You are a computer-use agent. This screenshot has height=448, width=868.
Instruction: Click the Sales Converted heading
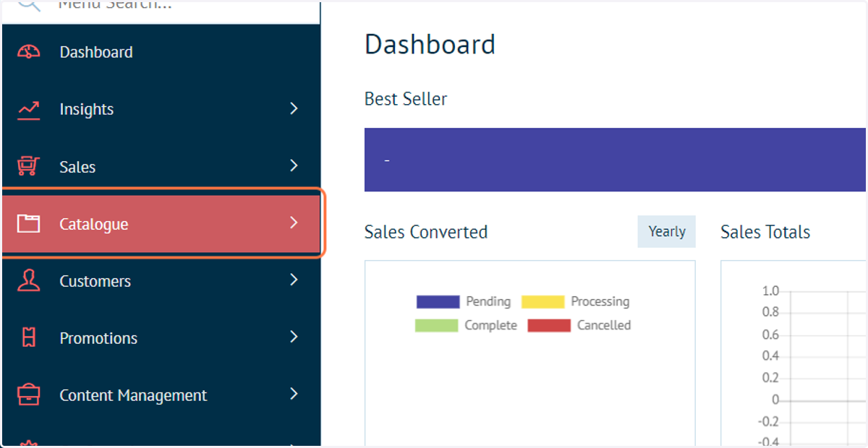click(426, 232)
